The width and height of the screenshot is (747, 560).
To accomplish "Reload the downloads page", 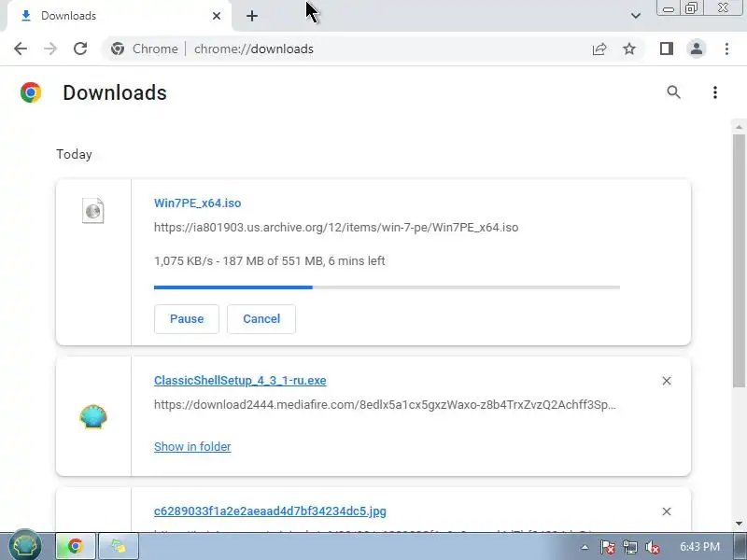I will click(80, 49).
